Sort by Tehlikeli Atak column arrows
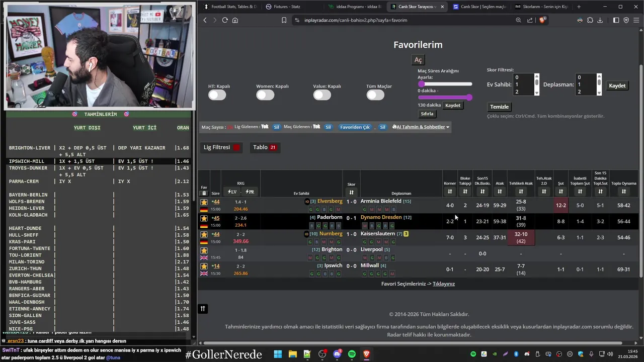 (521, 192)
